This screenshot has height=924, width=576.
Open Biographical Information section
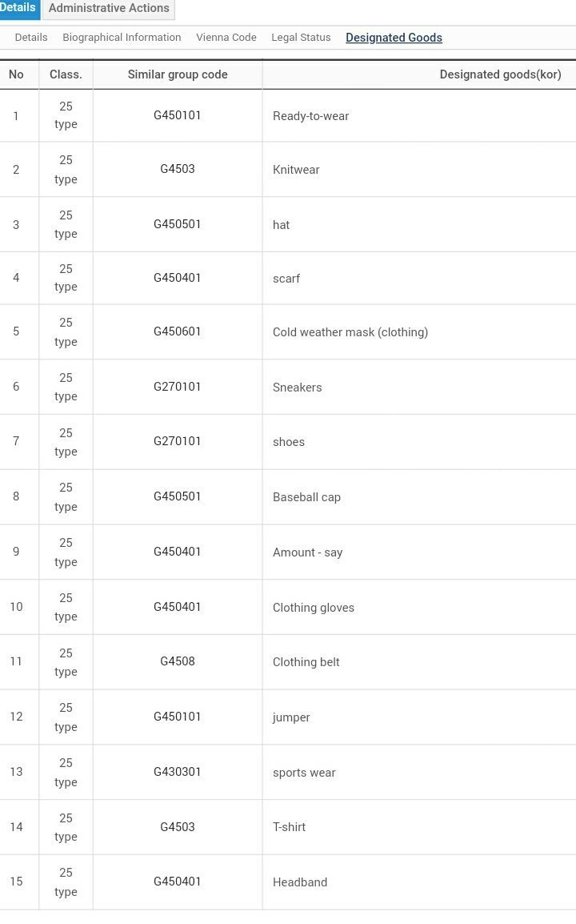coord(122,38)
